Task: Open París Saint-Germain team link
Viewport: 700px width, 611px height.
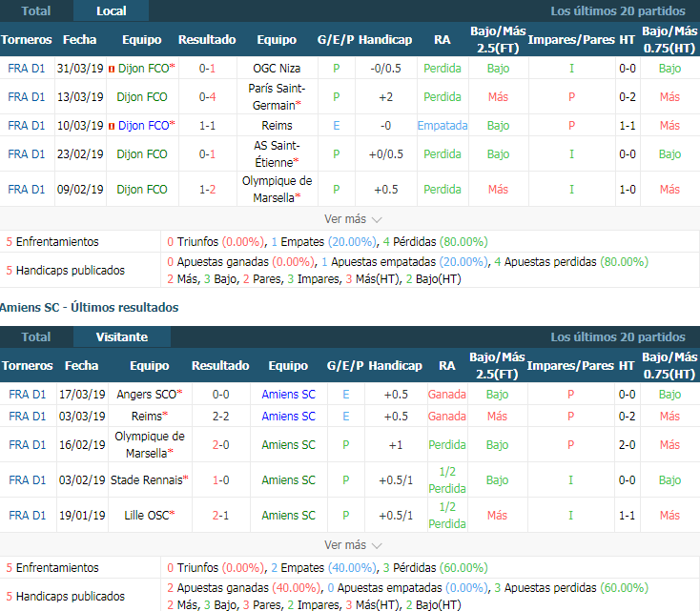Action: pos(277,97)
